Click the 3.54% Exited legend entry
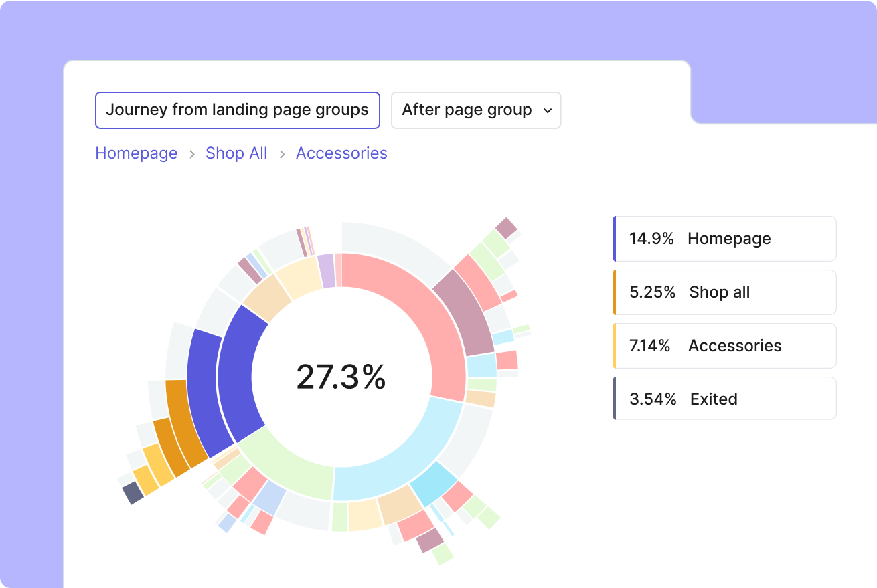 (725, 399)
